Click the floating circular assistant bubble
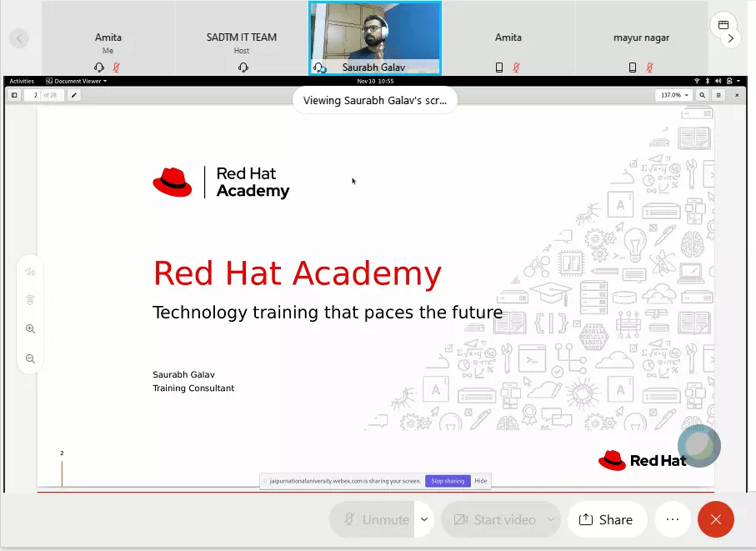The height and width of the screenshot is (551, 756). coord(699,446)
